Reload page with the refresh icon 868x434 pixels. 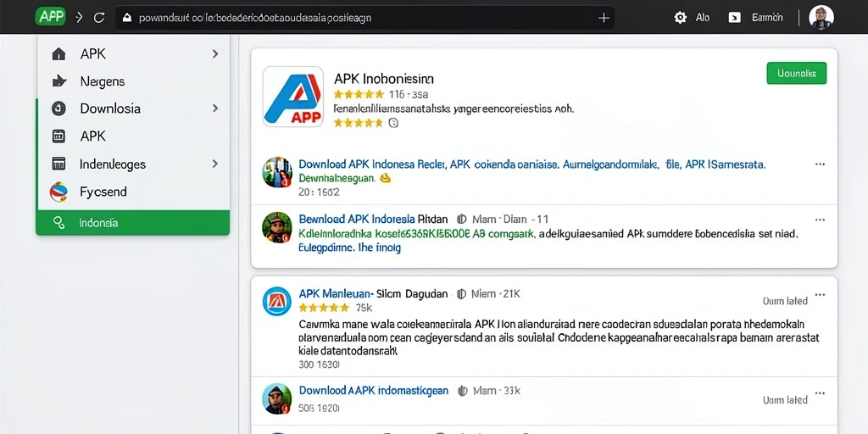coord(99,18)
